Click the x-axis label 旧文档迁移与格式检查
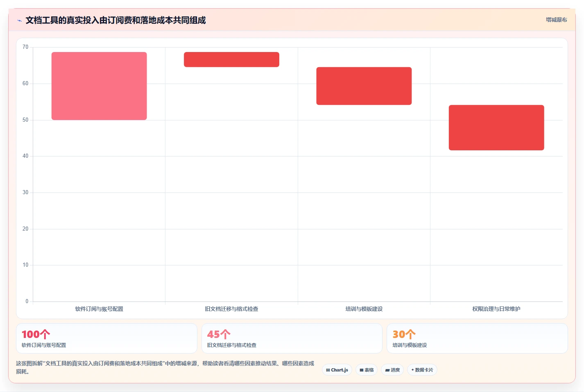The image size is (584, 392). pyautogui.click(x=231, y=309)
